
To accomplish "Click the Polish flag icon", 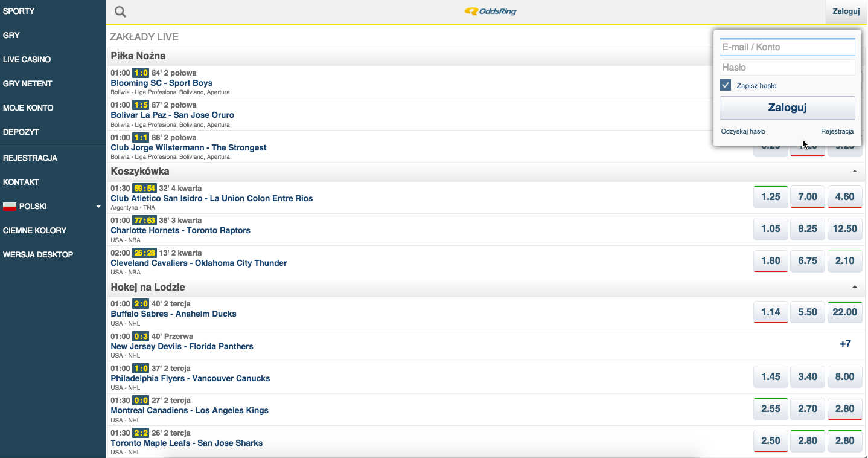I will pyautogui.click(x=10, y=207).
